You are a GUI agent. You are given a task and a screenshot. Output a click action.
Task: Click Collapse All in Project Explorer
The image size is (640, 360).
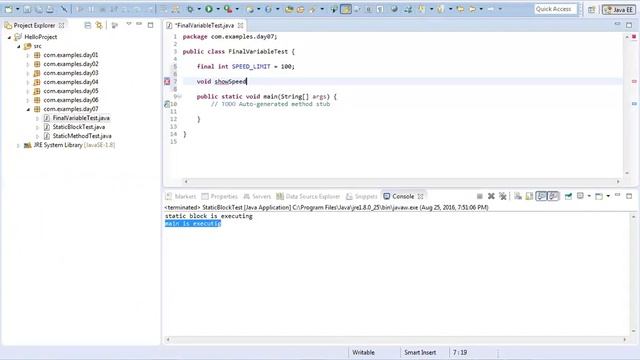coord(87,25)
